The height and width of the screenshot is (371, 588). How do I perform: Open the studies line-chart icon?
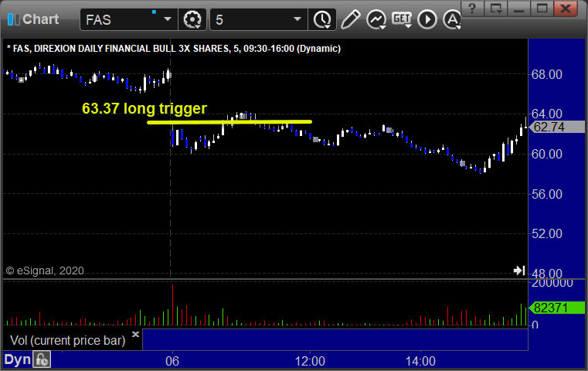pyautogui.click(x=376, y=19)
